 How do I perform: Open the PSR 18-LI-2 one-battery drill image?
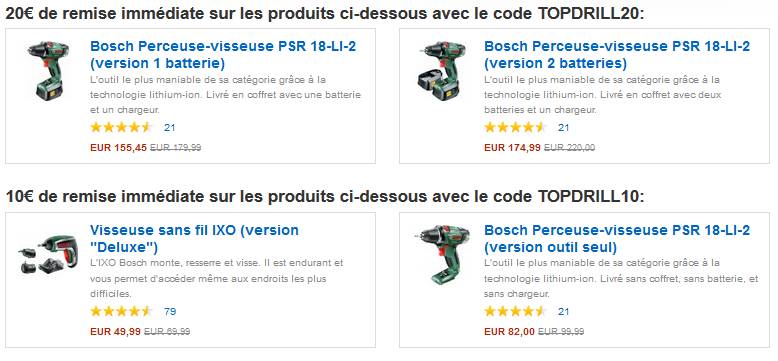click(48, 70)
